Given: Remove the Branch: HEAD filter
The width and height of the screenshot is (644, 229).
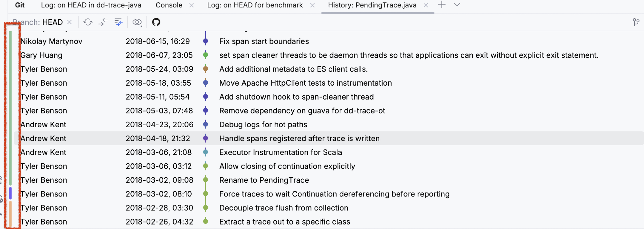Looking at the screenshot, I should [x=70, y=22].
